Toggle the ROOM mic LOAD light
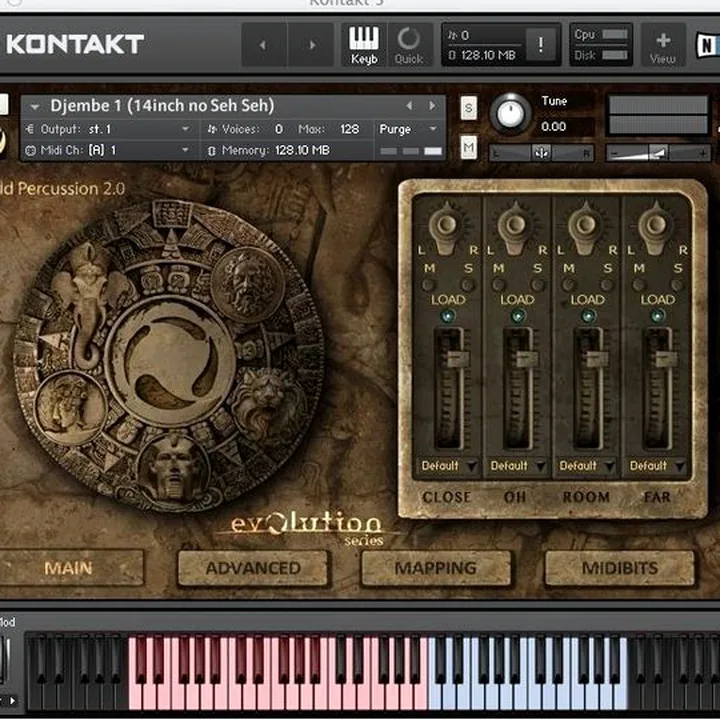 coord(588,316)
